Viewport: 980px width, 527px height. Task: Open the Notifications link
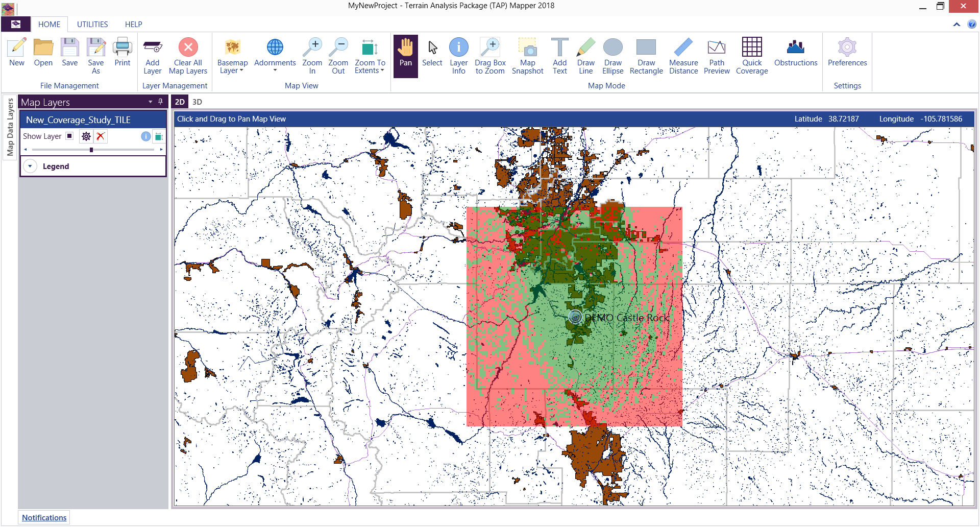(x=44, y=517)
